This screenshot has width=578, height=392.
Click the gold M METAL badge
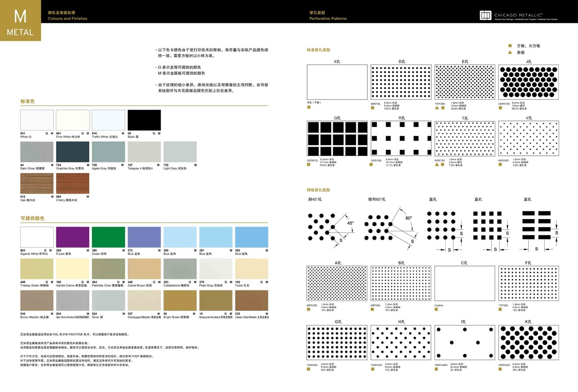[20, 20]
